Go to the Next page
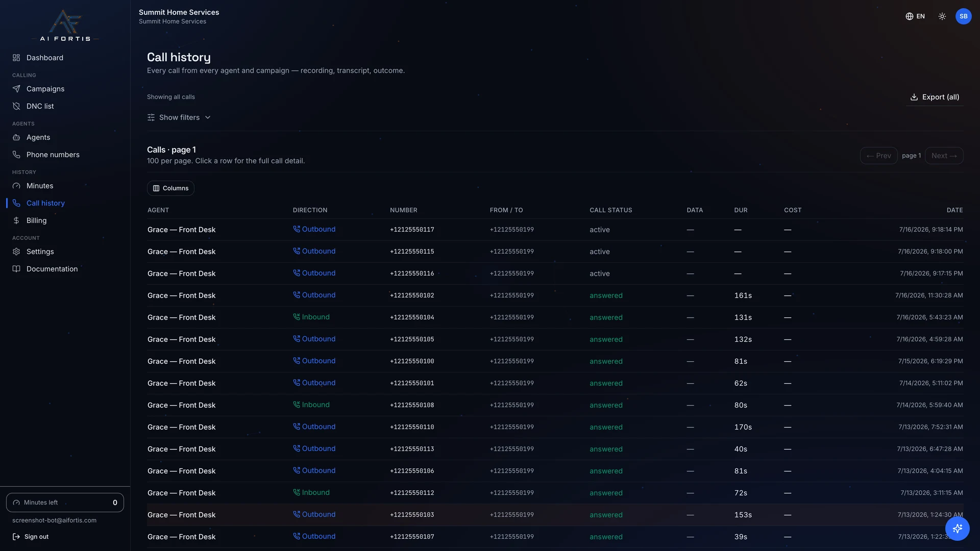Image resolution: width=980 pixels, height=551 pixels. [x=944, y=156]
